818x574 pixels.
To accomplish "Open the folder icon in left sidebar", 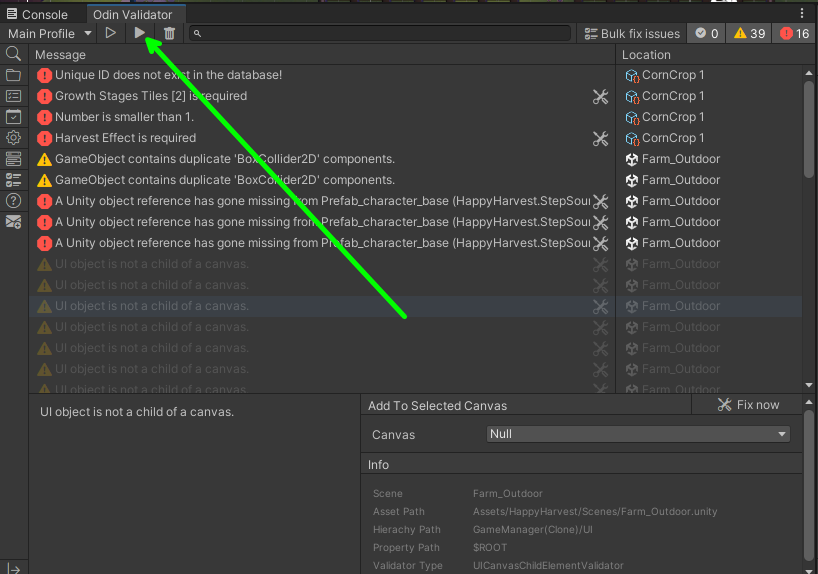I will [x=13, y=75].
